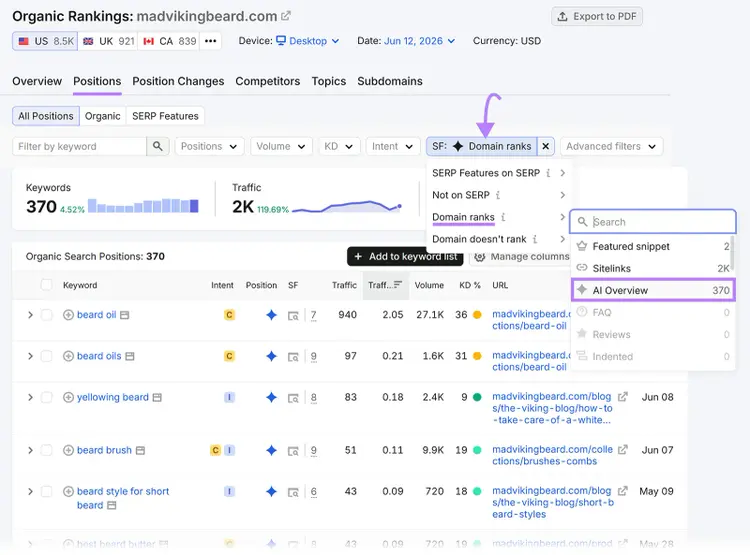Click AI Overview star icon in beard oils row
Viewport: 750px width, 555px height.
tap(271, 356)
